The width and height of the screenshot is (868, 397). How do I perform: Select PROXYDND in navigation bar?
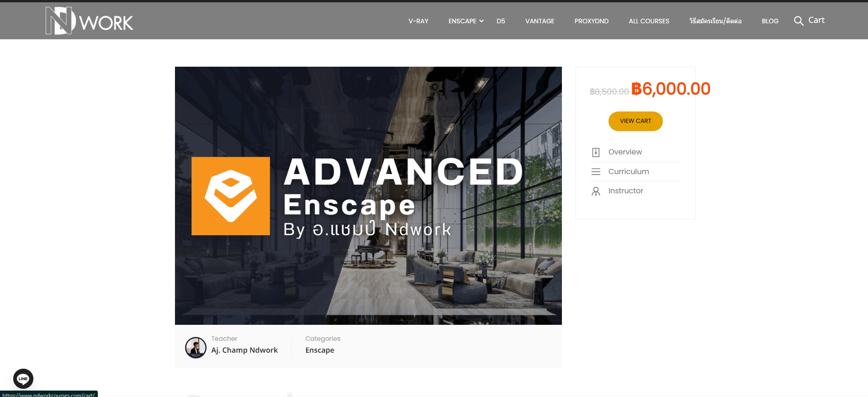(591, 21)
